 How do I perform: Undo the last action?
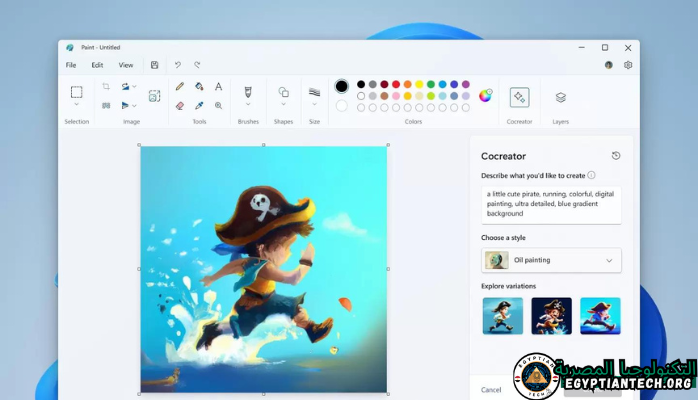tap(178, 65)
